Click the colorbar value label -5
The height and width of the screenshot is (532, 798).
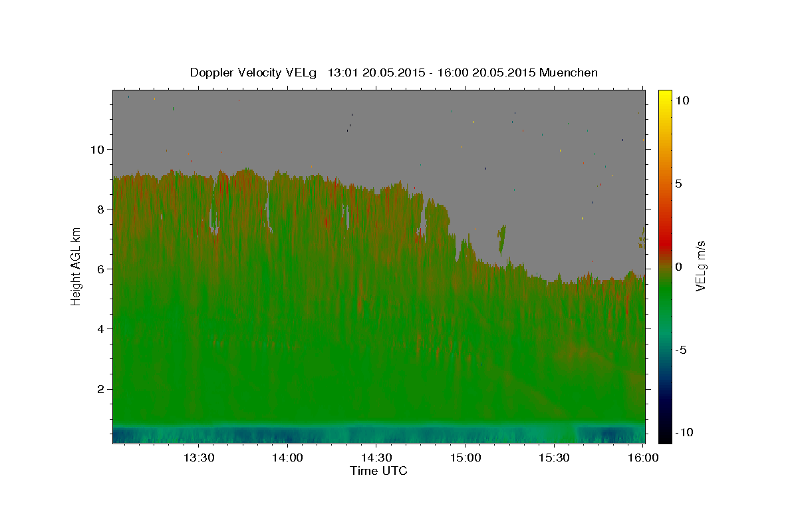[x=680, y=349]
